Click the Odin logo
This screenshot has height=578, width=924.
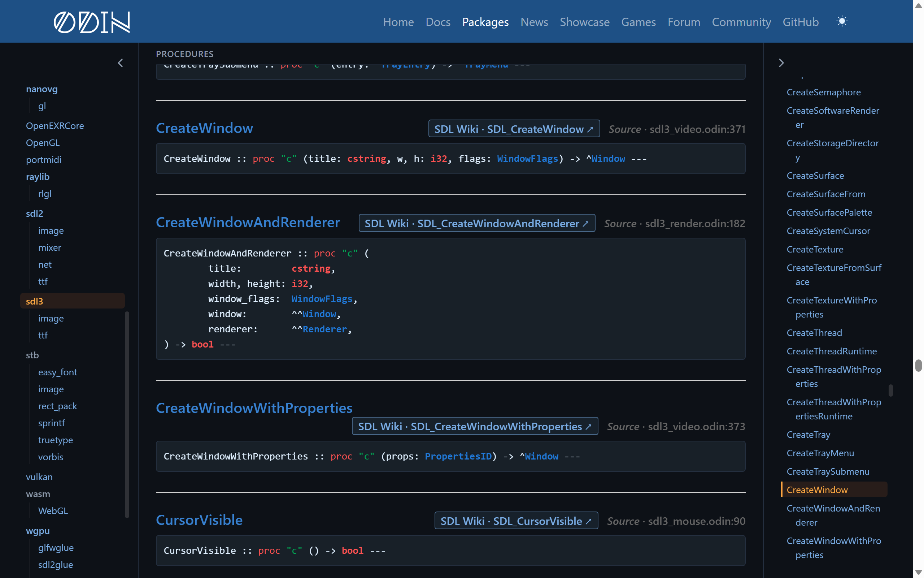92,22
